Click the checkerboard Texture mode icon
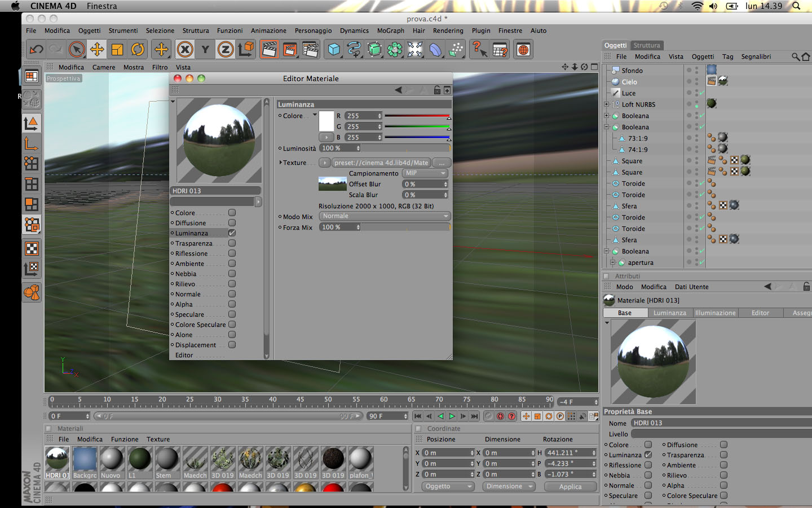 pyautogui.click(x=32, y=248)
